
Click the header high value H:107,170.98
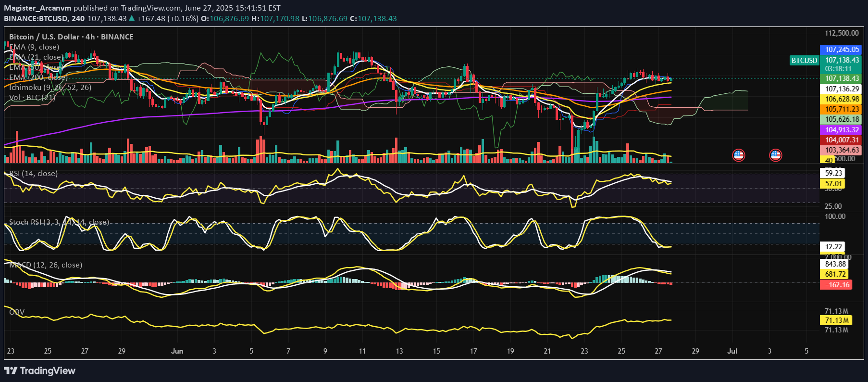[275, 18]
